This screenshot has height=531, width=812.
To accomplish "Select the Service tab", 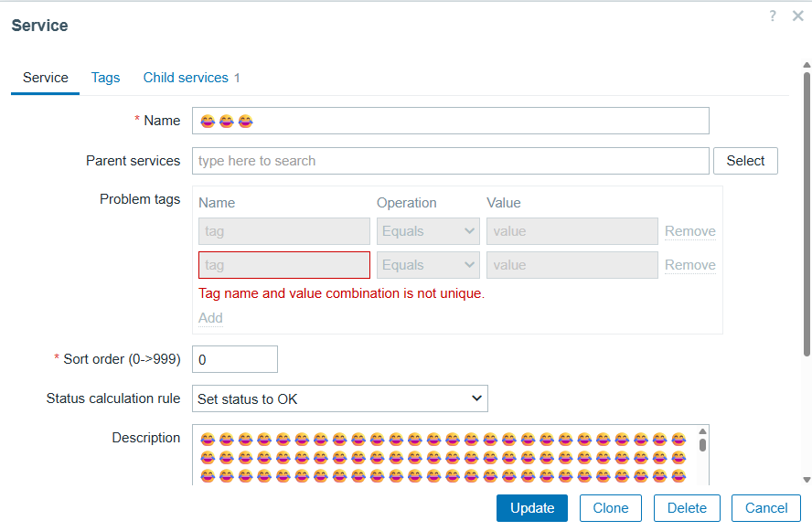I will (x=46, y=78).
